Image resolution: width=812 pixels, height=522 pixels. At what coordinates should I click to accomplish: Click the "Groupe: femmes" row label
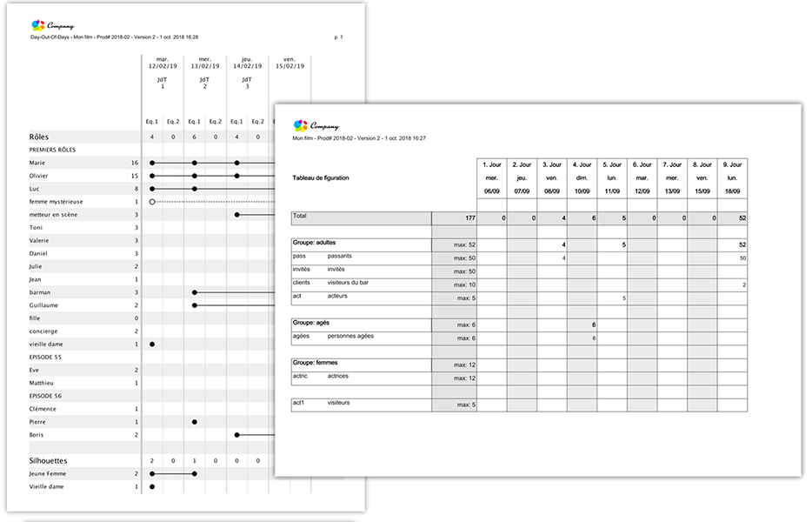[x=315, y=363]
